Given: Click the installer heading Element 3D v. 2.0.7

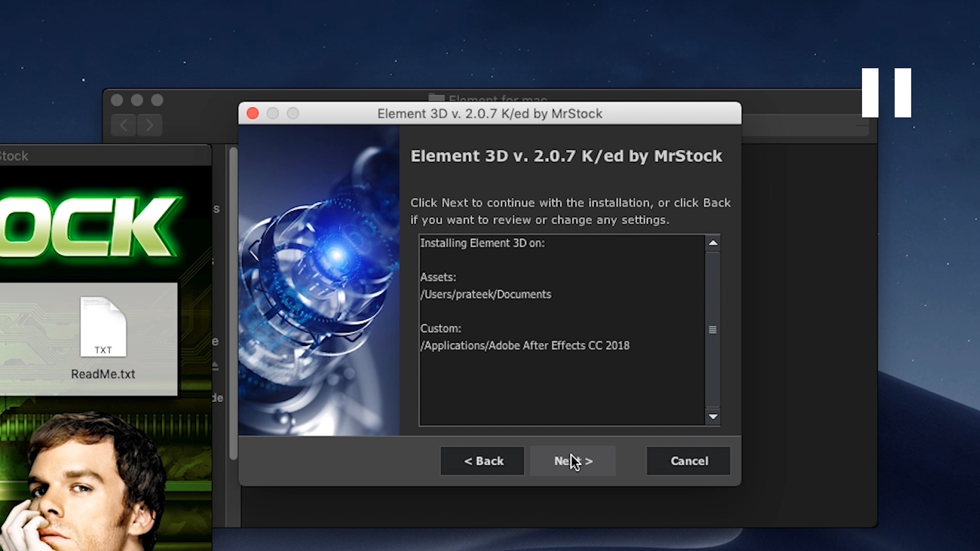Looking at the screenshot, I should (x=567, y=156).
